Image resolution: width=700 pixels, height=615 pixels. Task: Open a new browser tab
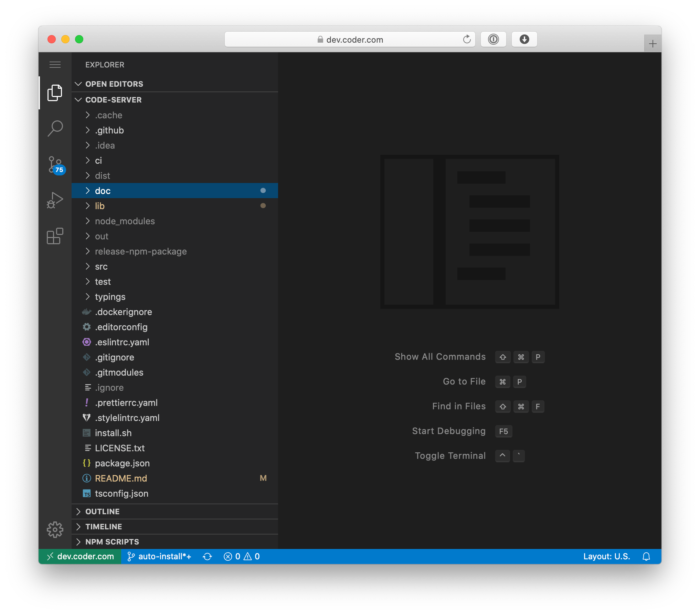[x=653, y=44]
